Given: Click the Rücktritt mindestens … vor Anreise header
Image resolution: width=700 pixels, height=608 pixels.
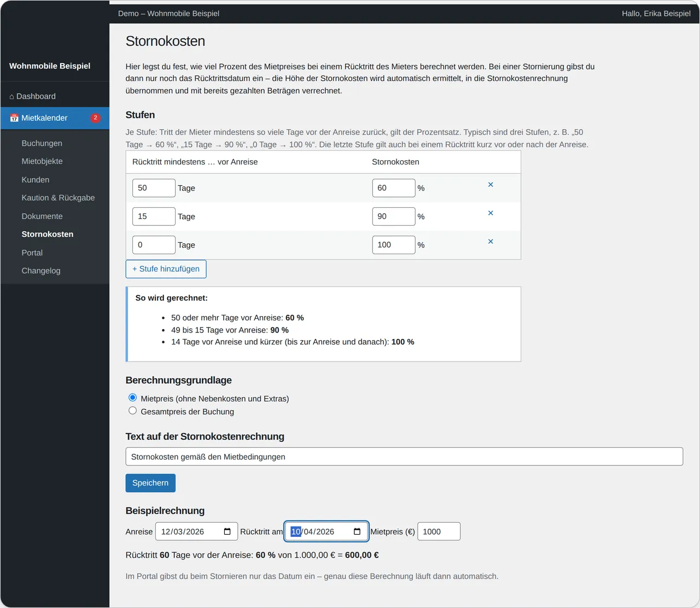Looking at the screenshot, I should [x=195, y=162].
